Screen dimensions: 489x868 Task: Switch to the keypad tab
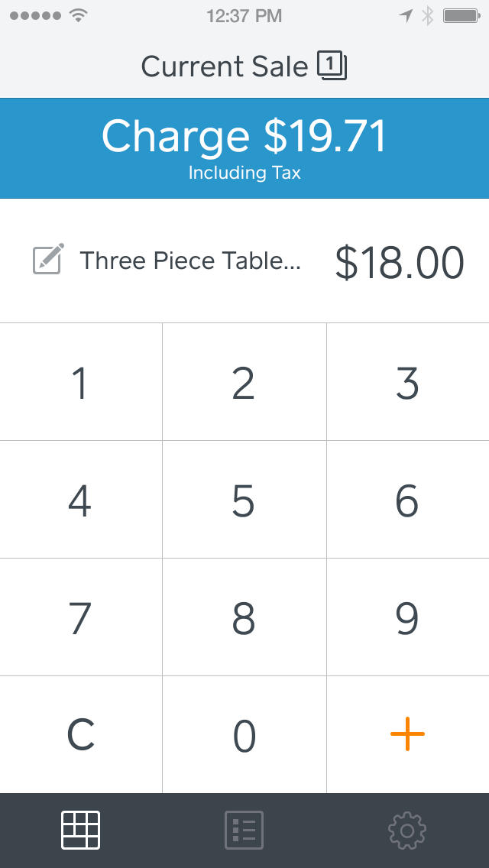pos(80,830)
